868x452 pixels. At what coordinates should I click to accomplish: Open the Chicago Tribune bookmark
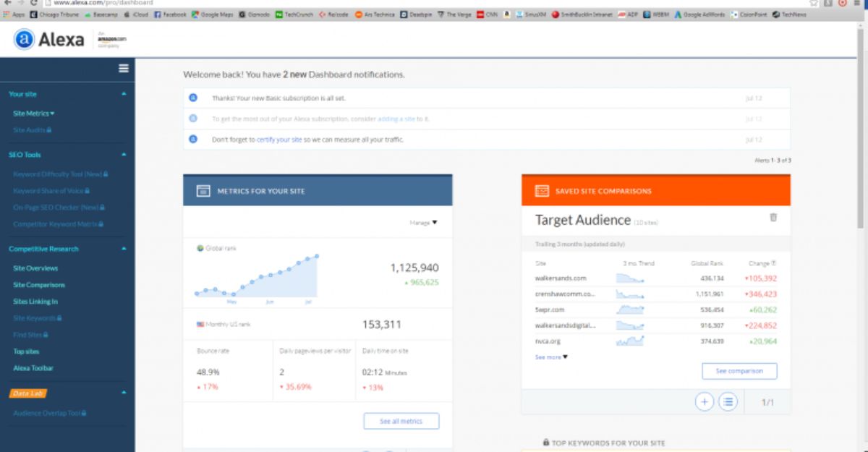point(54,14)
